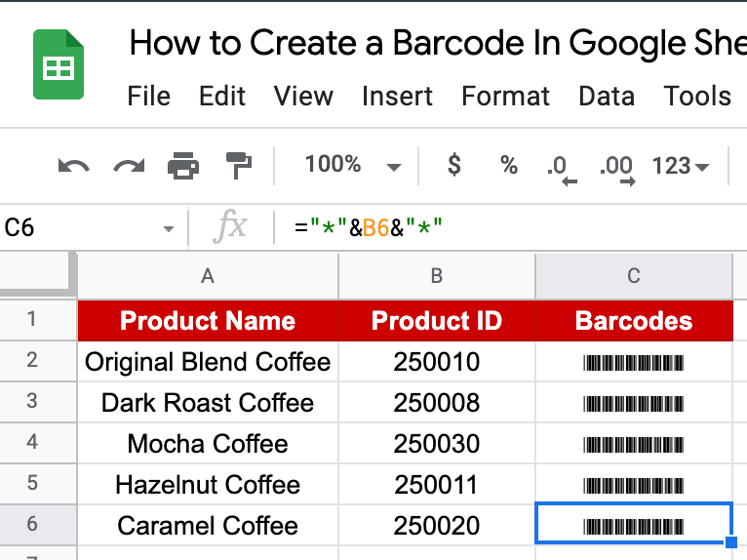This screenshot has height=560, width=747.
Task: Click the Product ID header cell
Action: (x=437, y=320)
